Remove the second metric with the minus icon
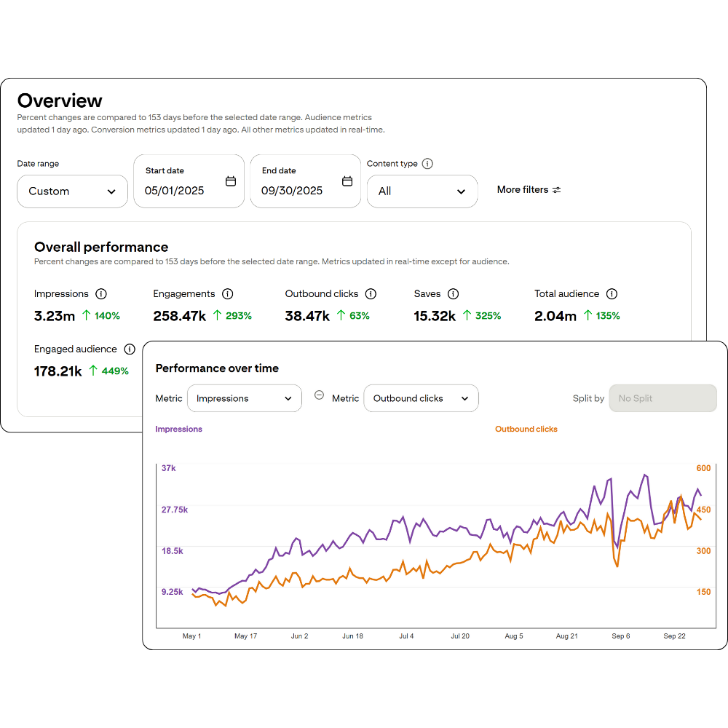Viewport: 728px width, 728px height. [319, 394]
